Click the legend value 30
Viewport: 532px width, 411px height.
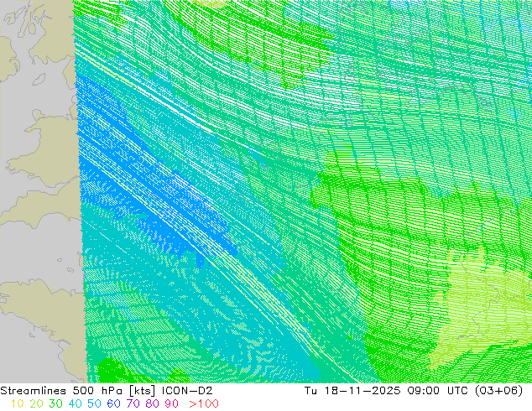55,403
